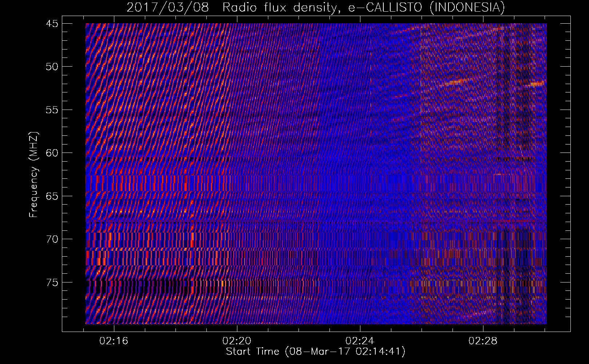Select the 45 frequency tick label
589x364 pixels.
[52, 24]
